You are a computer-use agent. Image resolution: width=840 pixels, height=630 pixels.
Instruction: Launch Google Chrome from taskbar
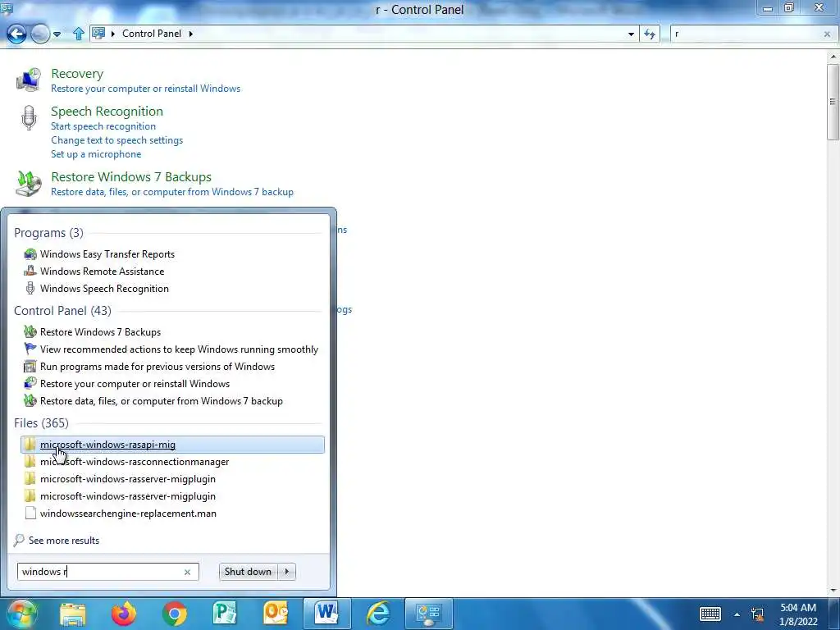point(174,614)
